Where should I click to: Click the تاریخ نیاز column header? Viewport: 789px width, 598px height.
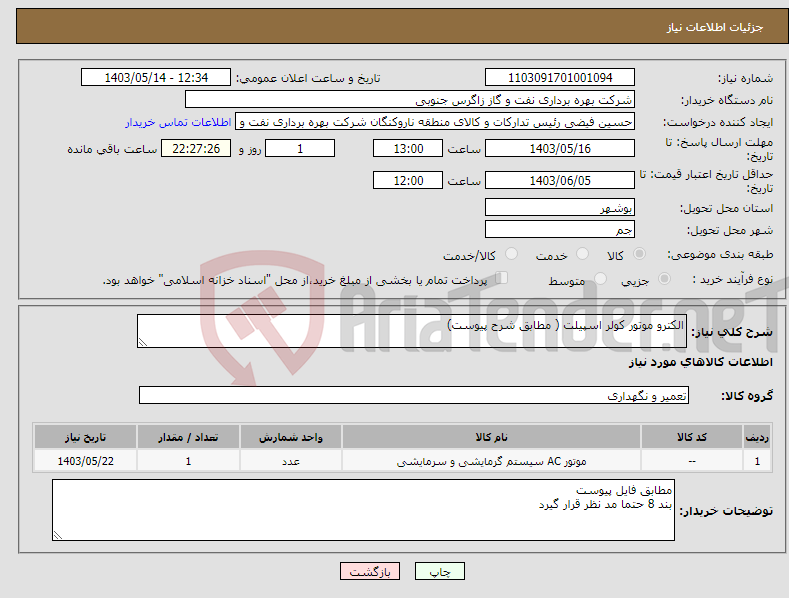tap(86, 437)
